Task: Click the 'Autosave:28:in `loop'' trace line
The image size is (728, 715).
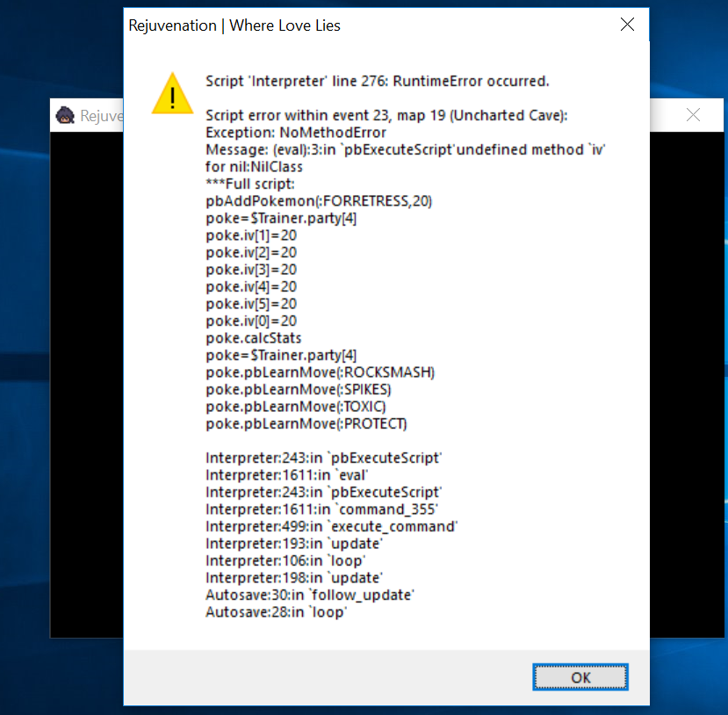Action: coord(277,612)
